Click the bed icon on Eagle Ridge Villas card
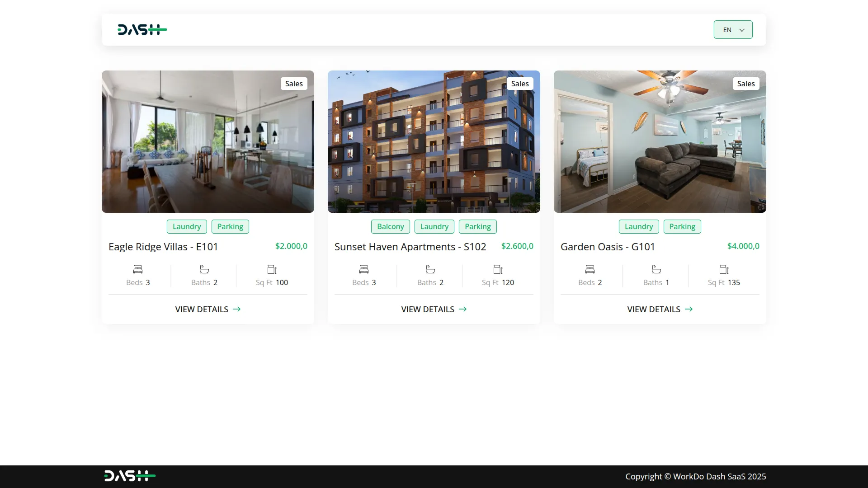This screenshot has height=488, width=868. (x=138, y=269)
